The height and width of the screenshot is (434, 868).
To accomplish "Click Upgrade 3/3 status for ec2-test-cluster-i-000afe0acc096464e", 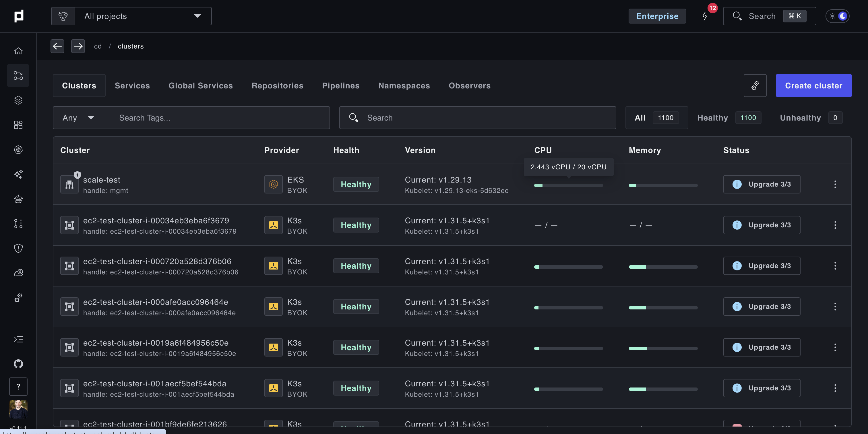I will pyautogui.click(x=762, y=307).
